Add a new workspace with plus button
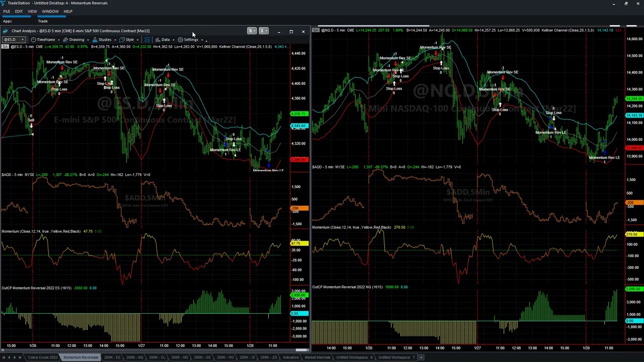 [421, 357]
